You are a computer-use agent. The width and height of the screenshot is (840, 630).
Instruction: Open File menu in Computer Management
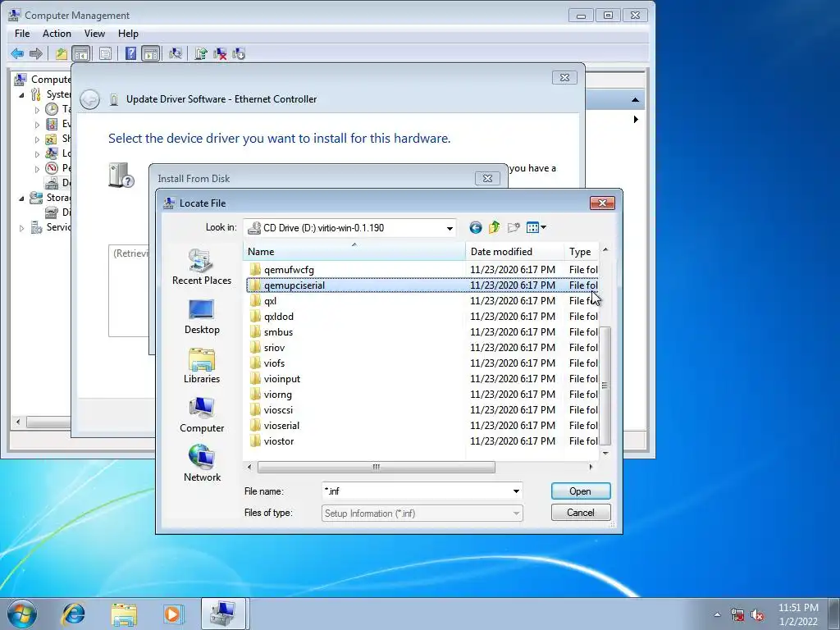click(22, 33)
